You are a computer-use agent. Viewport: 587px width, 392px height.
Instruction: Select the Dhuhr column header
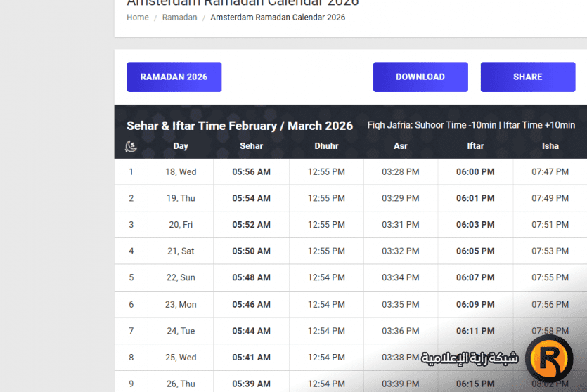(326, 146)
